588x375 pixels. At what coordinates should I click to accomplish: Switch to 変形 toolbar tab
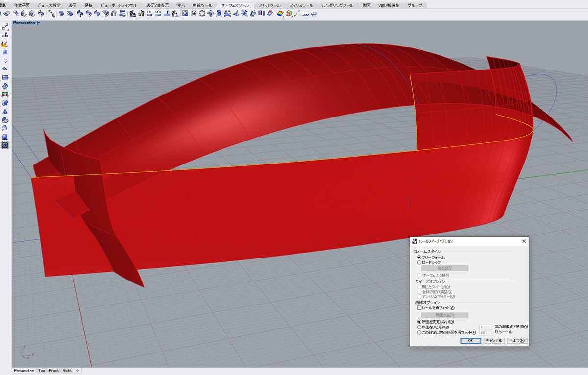[181, 5]
